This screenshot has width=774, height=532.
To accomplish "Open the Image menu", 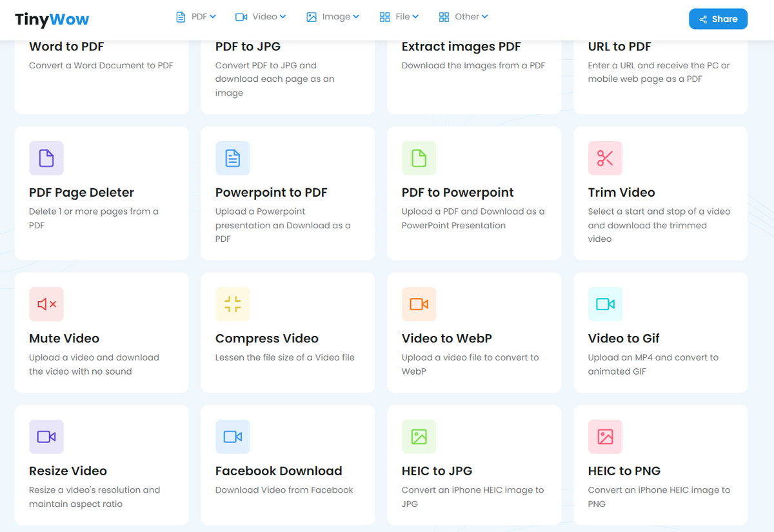I will [333, 17].
